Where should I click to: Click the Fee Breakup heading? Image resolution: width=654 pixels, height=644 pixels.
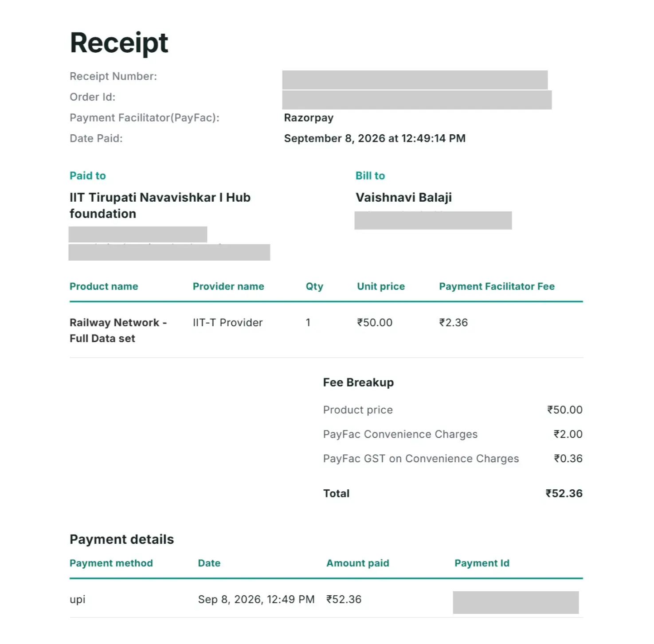(358, 382)
